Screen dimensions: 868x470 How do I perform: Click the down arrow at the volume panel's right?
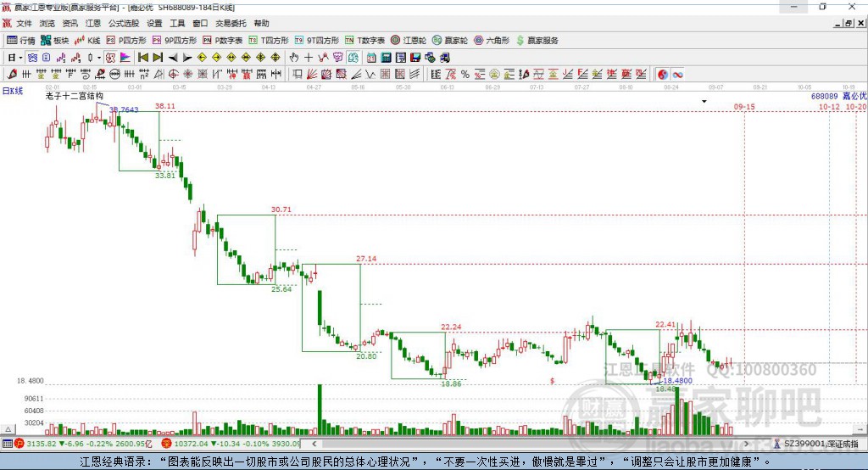point(860,429)
